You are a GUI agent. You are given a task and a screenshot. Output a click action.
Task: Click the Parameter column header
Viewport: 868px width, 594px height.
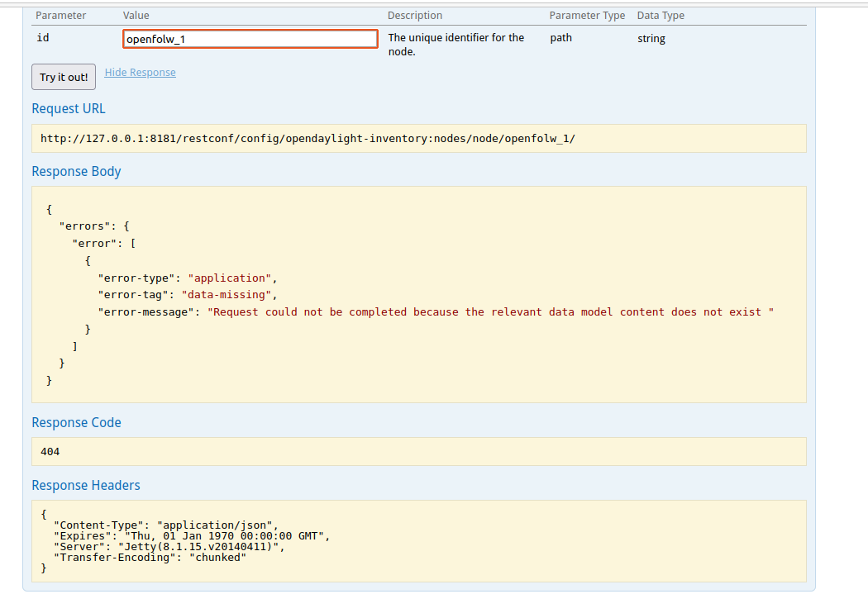pos(60,16)
